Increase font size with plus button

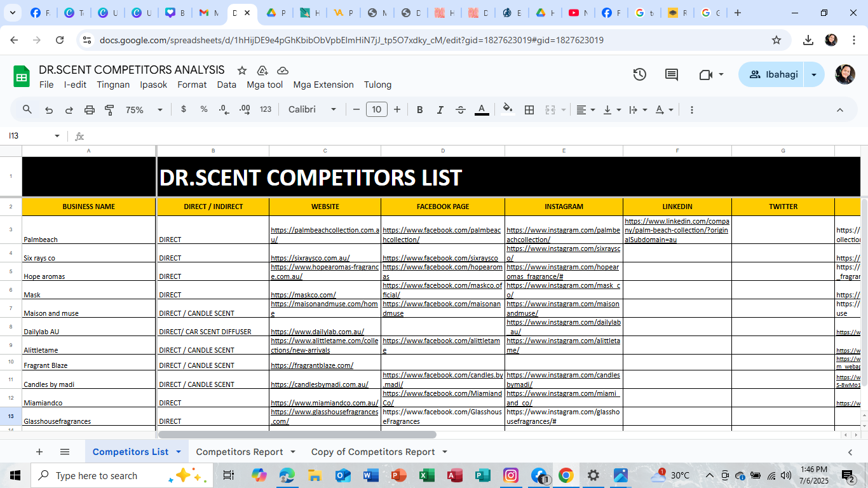pos(397,109)
